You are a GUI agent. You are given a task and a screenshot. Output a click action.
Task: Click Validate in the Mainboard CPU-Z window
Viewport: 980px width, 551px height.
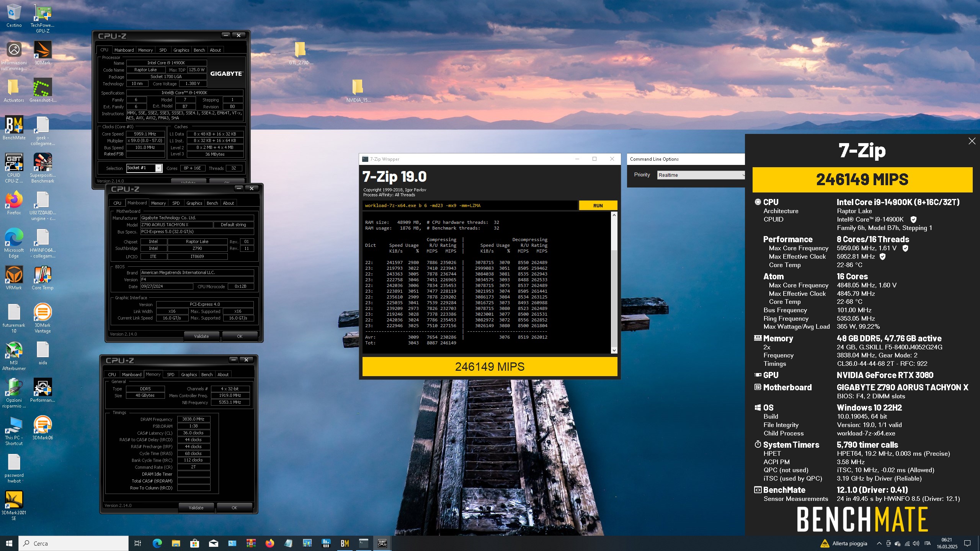click(201, 336)
